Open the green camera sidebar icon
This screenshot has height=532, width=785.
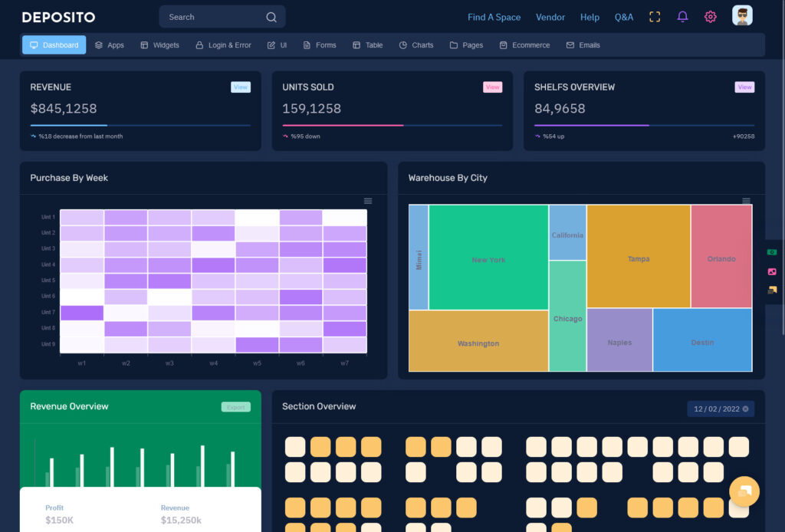(x=772, y=252)
